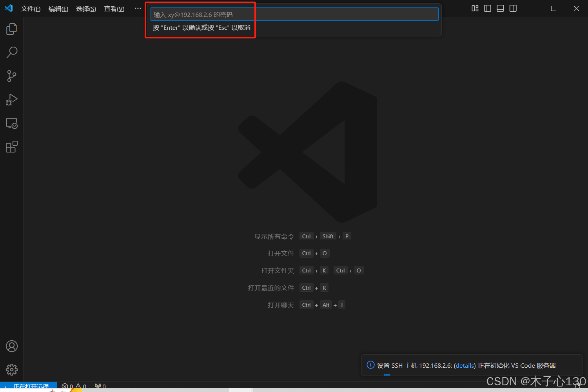Toggle the bottom panel visibility
This screenshot has width=588, height=392.
tap(500, 8)
